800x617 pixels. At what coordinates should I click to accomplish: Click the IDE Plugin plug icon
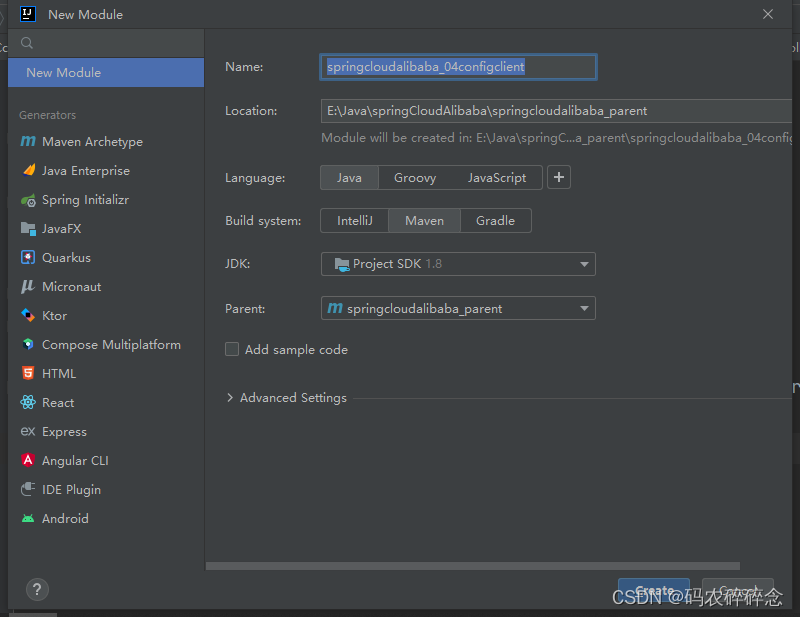[28, 489]
